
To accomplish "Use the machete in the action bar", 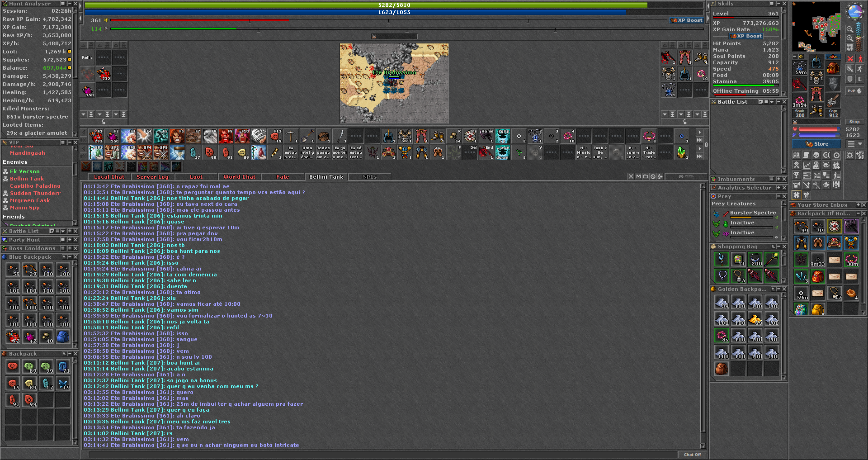I will 340,136.
